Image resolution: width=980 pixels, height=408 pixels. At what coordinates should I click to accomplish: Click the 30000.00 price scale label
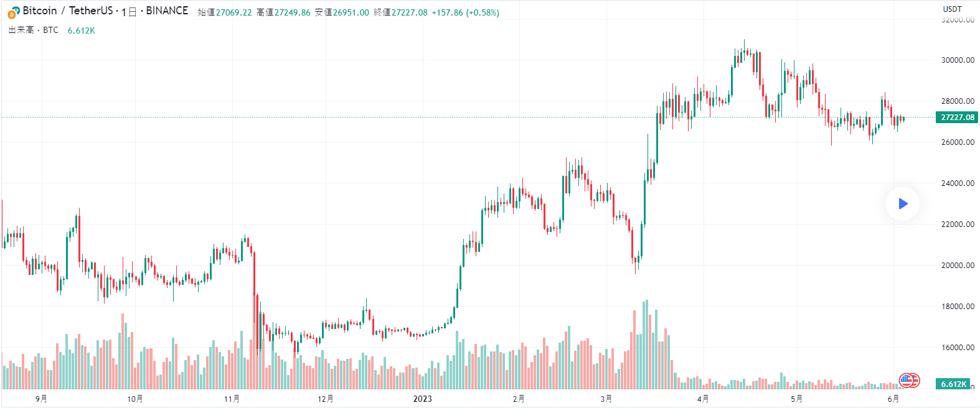pyautogui.click(x=958, y=60)
